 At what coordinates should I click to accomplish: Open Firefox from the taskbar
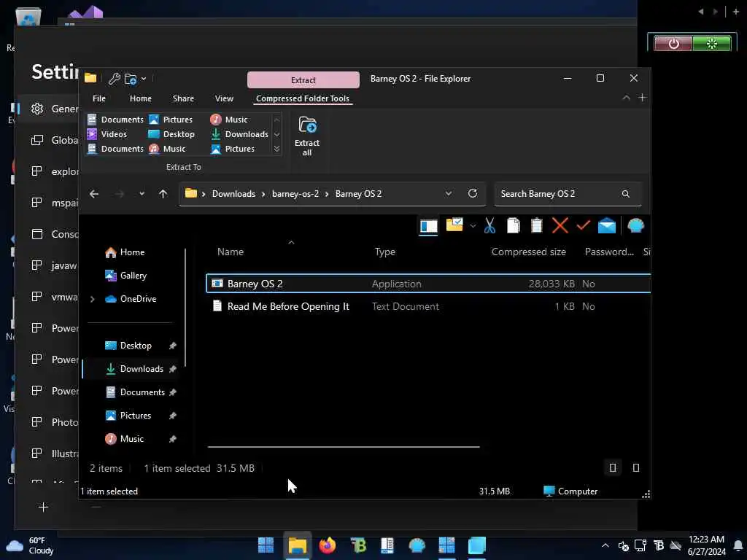[x=328, y=545]
